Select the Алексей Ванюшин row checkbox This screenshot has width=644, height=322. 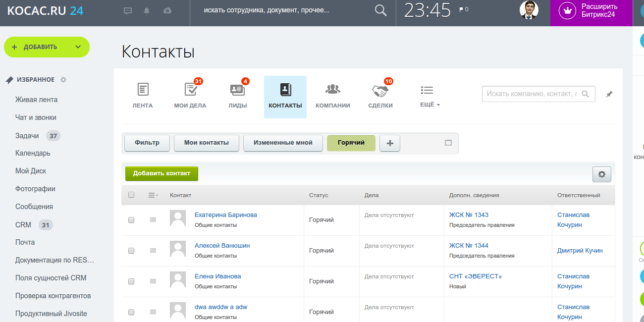click(x=131, y=251)
